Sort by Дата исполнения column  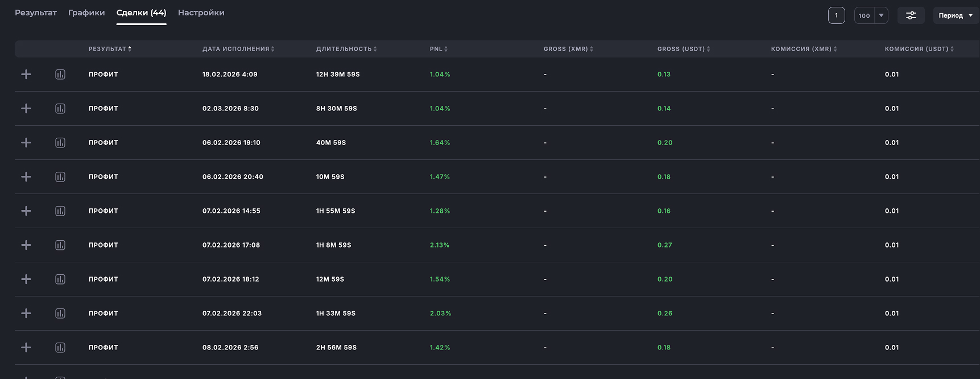[238, 49]
